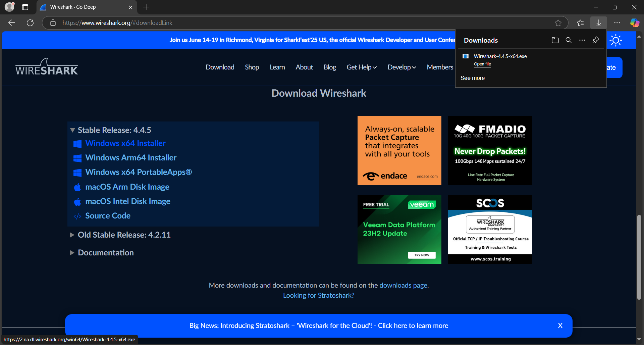
Task: Click TRY NOW in Veeam ad
Action: [x=422, y=255]
